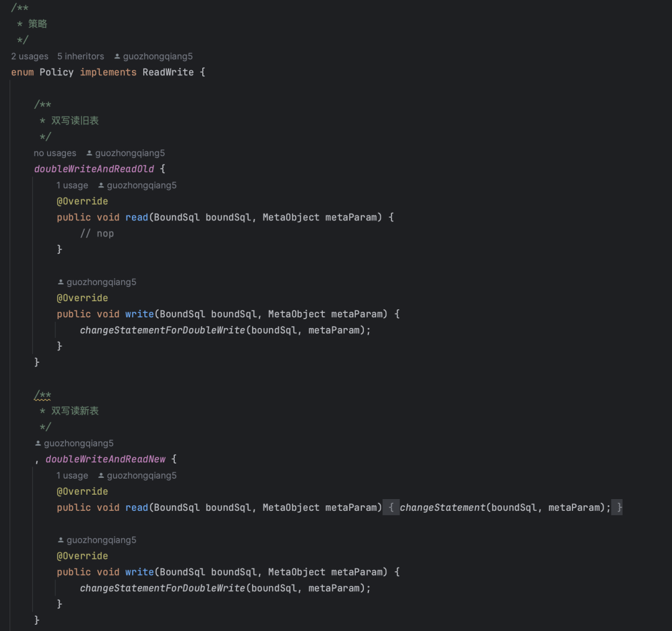This screenshot has width=672, height=631.
Task: Click the "implements" keyword
Action: click(x=108, y=72)
